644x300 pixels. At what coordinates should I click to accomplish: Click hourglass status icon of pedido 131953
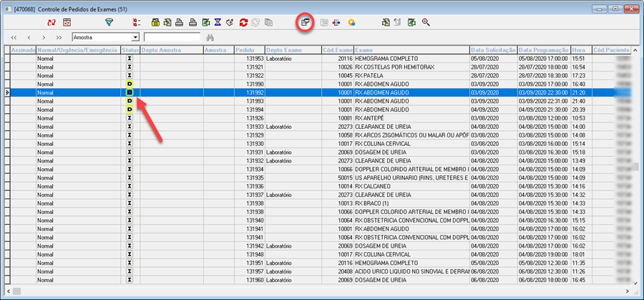130,59
